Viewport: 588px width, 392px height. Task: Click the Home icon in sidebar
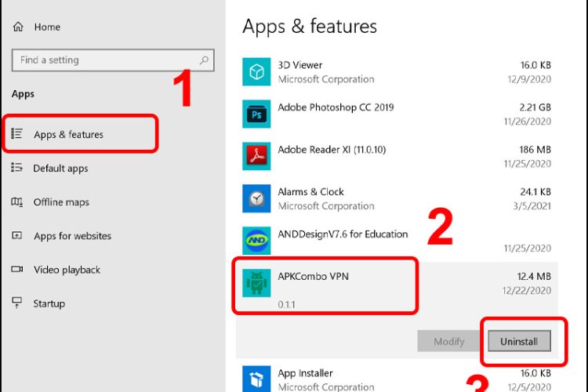(17, 27)
